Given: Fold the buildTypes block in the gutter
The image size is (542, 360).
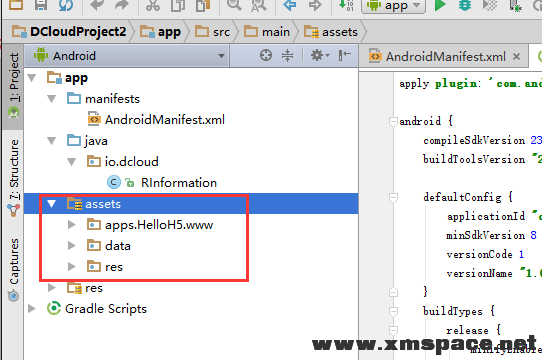Looking at the screenshot, I should tap(393, 312).
